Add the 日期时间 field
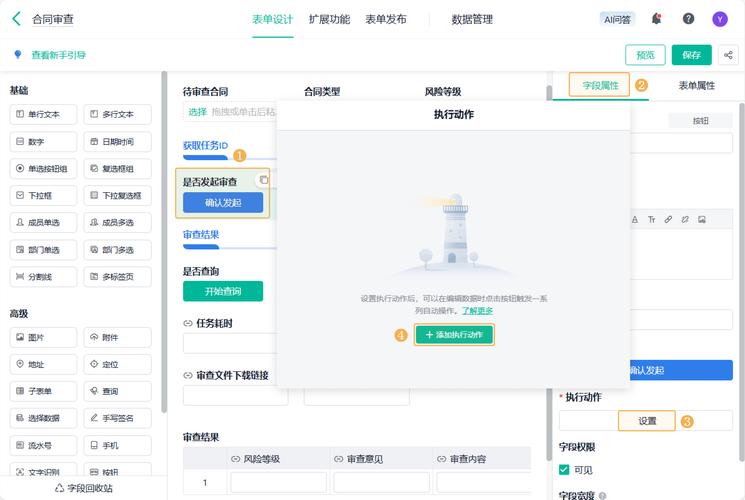Screen dimensions: 745x500 (117, 142)
